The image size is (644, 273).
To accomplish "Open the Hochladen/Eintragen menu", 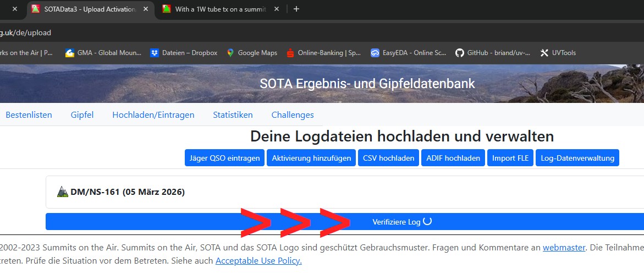I will click(153, 115).
